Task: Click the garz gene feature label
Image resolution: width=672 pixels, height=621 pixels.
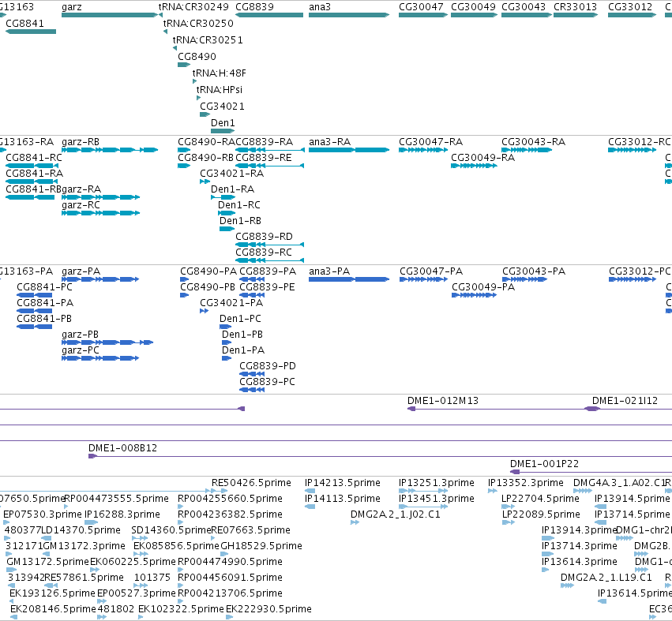Action: click(72, 7)
